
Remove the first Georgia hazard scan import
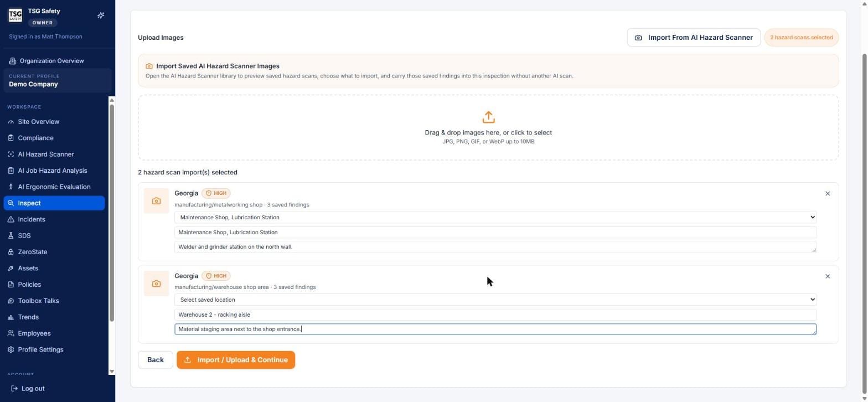828,194
